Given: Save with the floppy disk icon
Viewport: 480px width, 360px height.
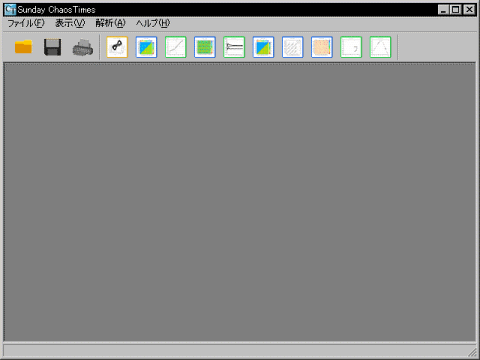Looking at the screenshot, I should pos(53,47).
